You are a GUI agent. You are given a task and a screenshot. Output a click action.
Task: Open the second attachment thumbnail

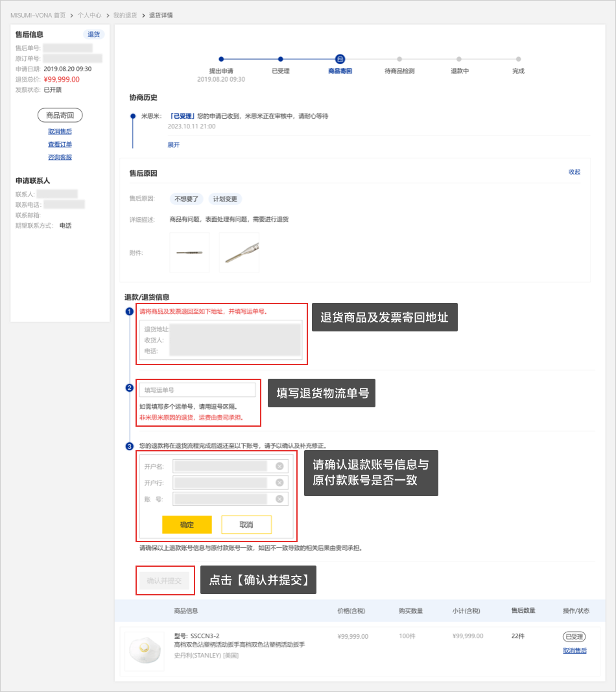point(239,252)
